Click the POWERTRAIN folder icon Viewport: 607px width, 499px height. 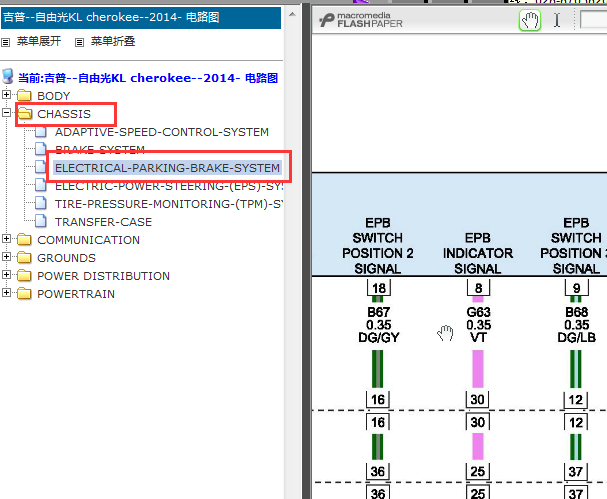(x=24, y=293)
